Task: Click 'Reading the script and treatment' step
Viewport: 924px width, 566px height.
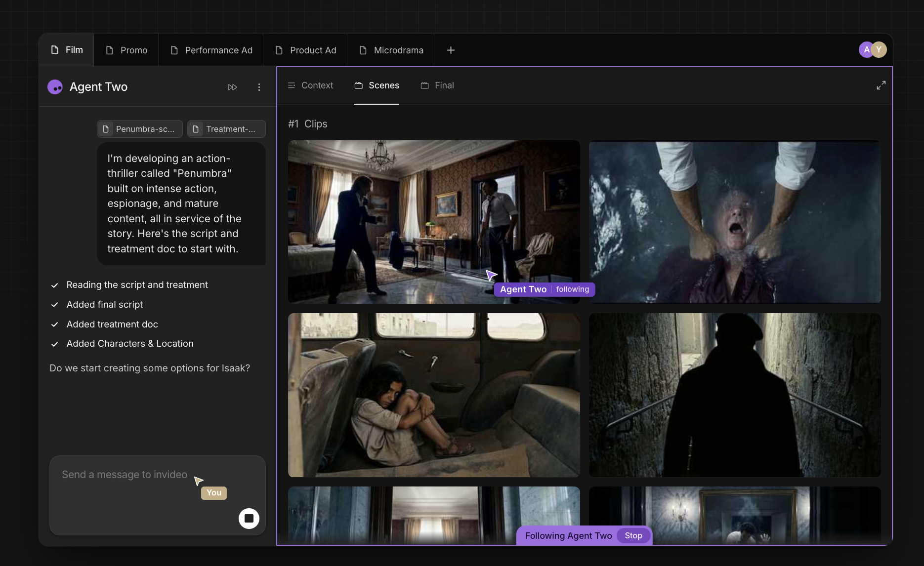Action: point(137,285)
